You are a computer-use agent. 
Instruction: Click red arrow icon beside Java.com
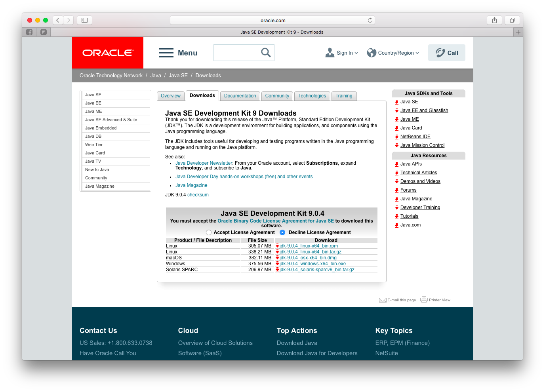396,225
